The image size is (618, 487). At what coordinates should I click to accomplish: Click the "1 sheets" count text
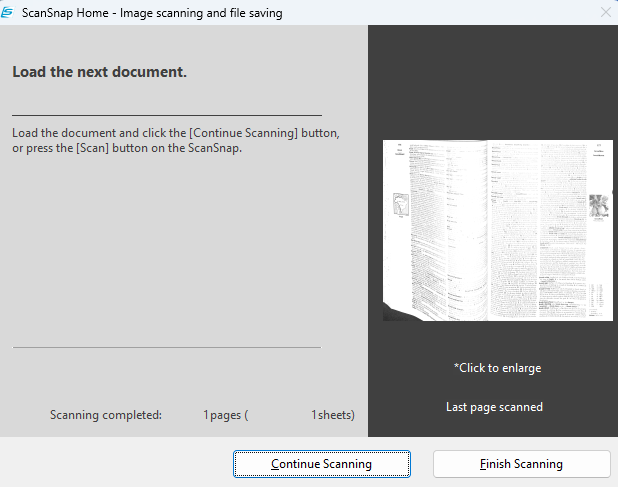(332, 415)
